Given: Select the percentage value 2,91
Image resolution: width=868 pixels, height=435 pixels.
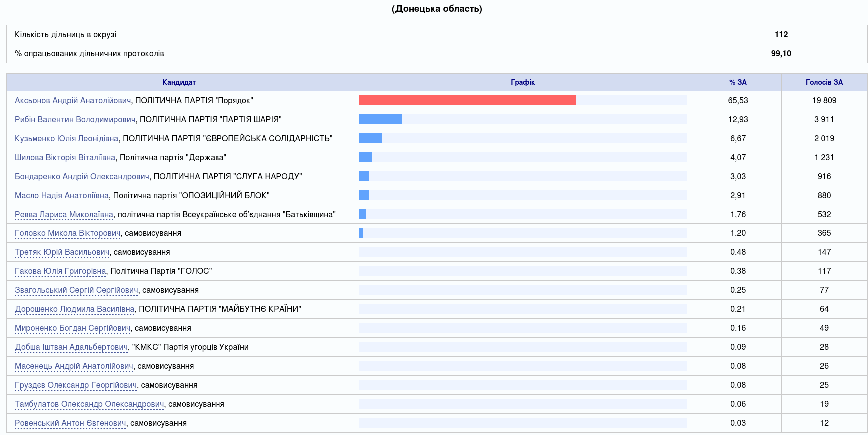Looking at the screenshot, I should (x=738, y=195).
